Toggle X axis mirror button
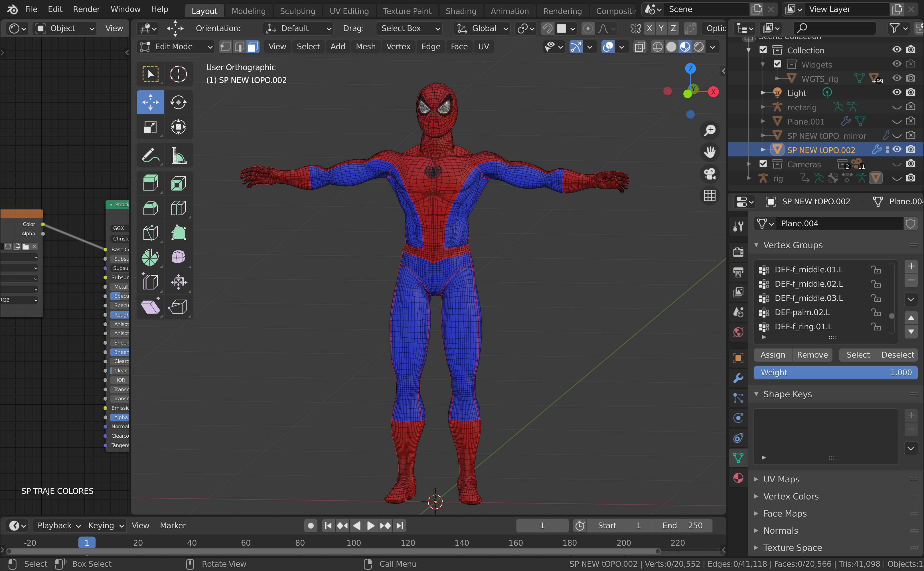This screenshot has height=571, width=924. point(649,28)
